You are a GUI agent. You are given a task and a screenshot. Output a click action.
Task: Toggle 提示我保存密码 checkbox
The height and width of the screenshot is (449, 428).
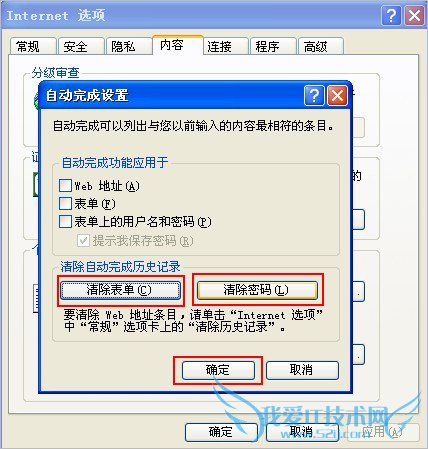[83, 240]
